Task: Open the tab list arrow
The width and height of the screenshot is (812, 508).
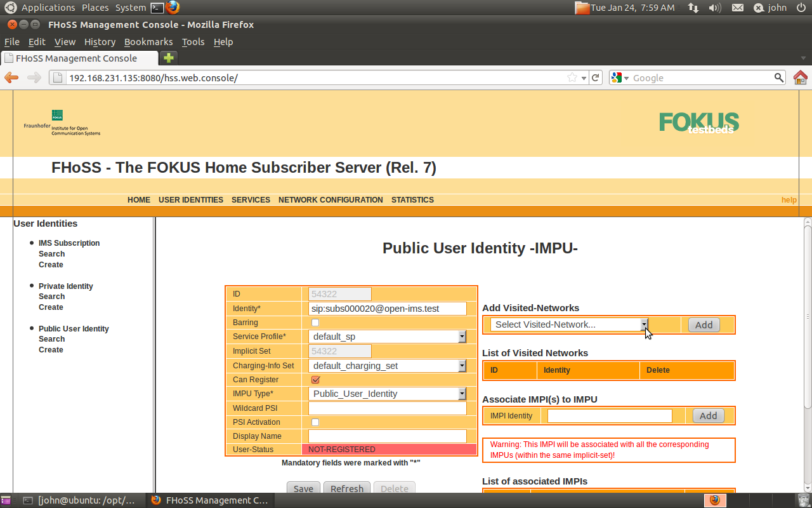Action: (x=803, y=58)
